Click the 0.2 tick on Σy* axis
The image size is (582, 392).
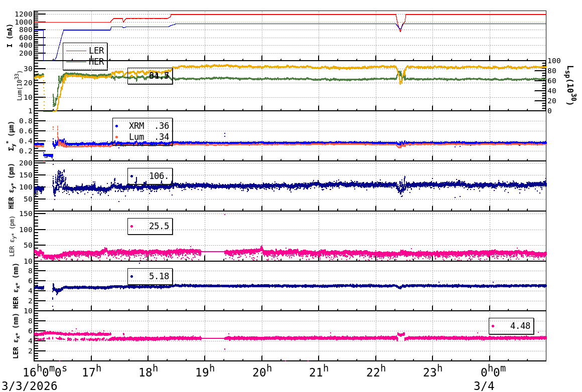point(27,151)
